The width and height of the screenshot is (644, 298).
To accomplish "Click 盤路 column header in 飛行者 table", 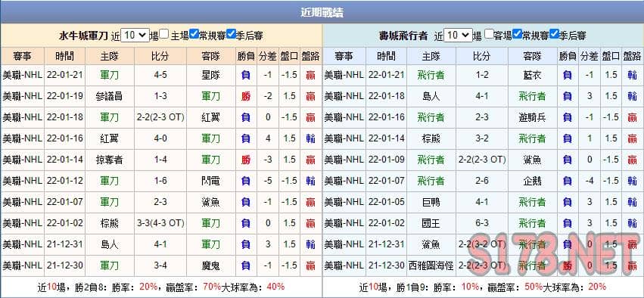I will tap(632, 56).
